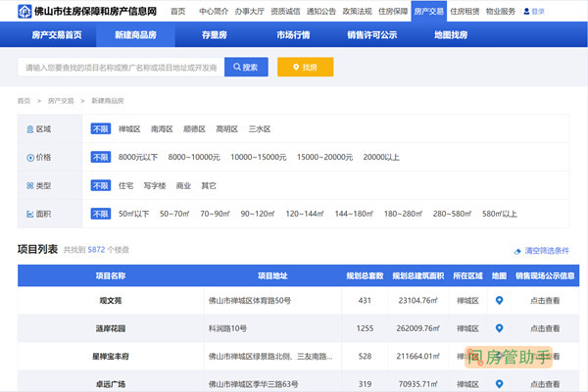Screen dimensions: 588x392
Task: Open 住房保障 menu item
Action: [393, 11]
